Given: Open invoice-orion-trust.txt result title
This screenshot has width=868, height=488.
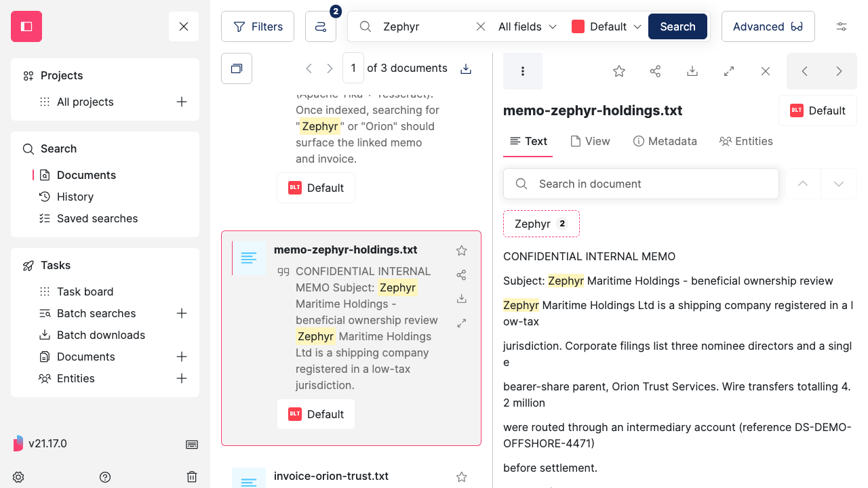Looking at the screenshot, I should 332,476.
